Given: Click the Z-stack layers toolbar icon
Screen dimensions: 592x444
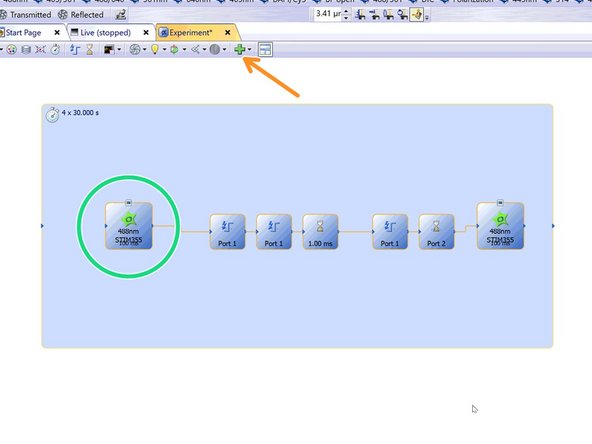Looking at the screenshot, I should pyautogui.click(x=26, y=49).
